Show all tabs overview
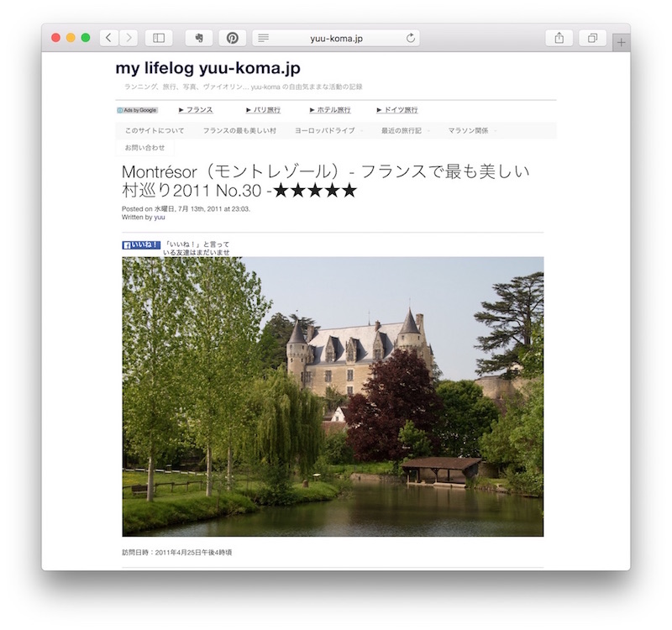The height and width of the screenshot is (630, 672). (x=592, y=38)
